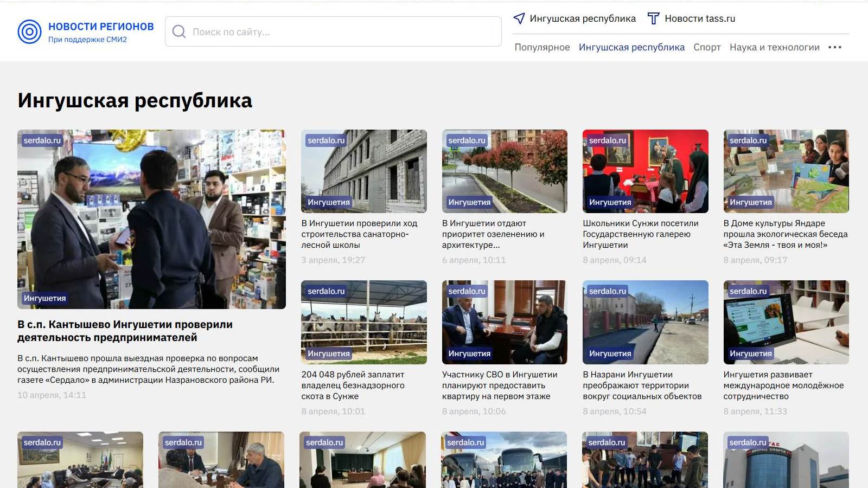The height and width of the screenshot is (488, 868).
Task: Open article about международное молодёжное сотрудничество
Action: pyautogui.click(x=783, y=386)
